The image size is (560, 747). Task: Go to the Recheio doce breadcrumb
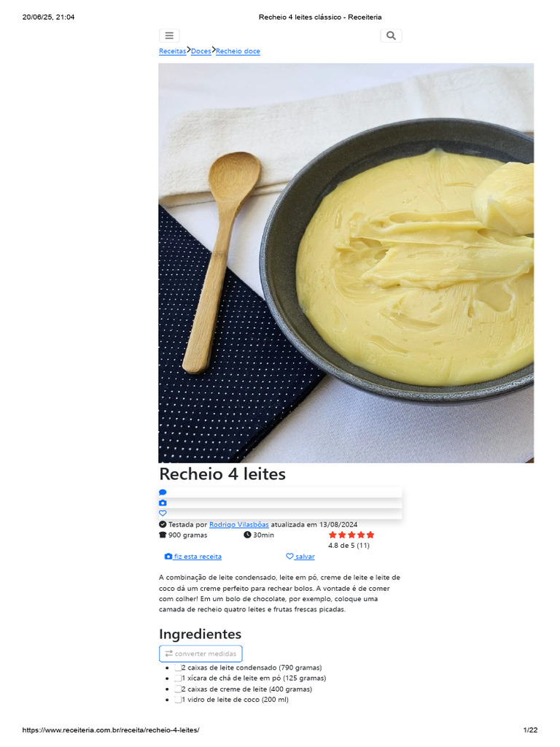pos(238,52)
